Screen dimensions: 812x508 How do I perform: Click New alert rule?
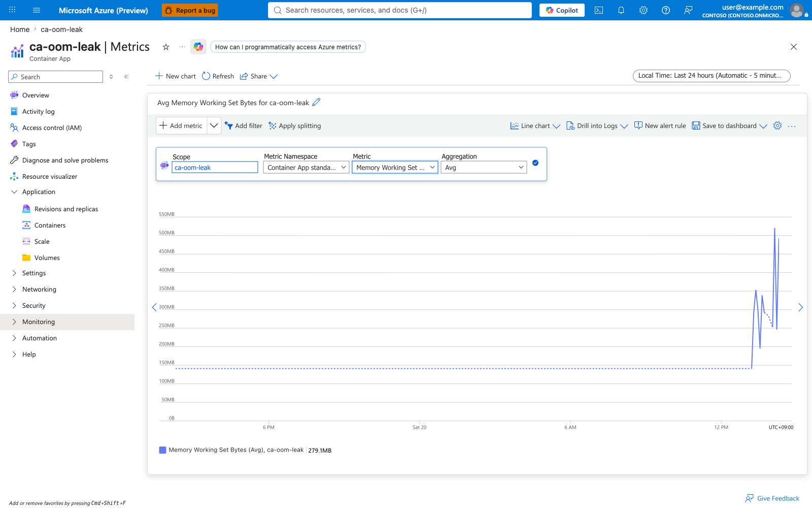tap(660, 126)
